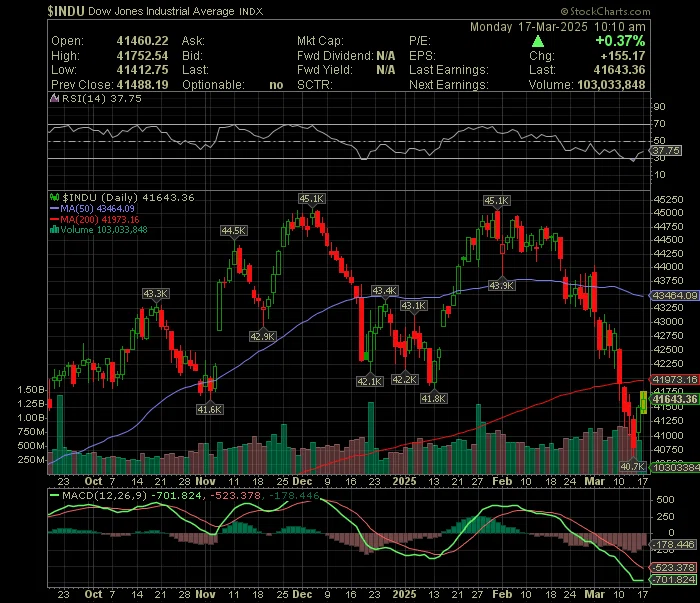The height and width of the screenshot is (603, 700).
Task: Click the MACD(12,26,9) label
Action: (104, 495)
